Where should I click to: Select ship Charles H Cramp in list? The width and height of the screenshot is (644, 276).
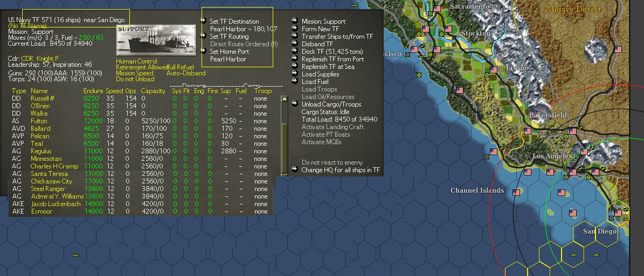click(x=54, y=166)
